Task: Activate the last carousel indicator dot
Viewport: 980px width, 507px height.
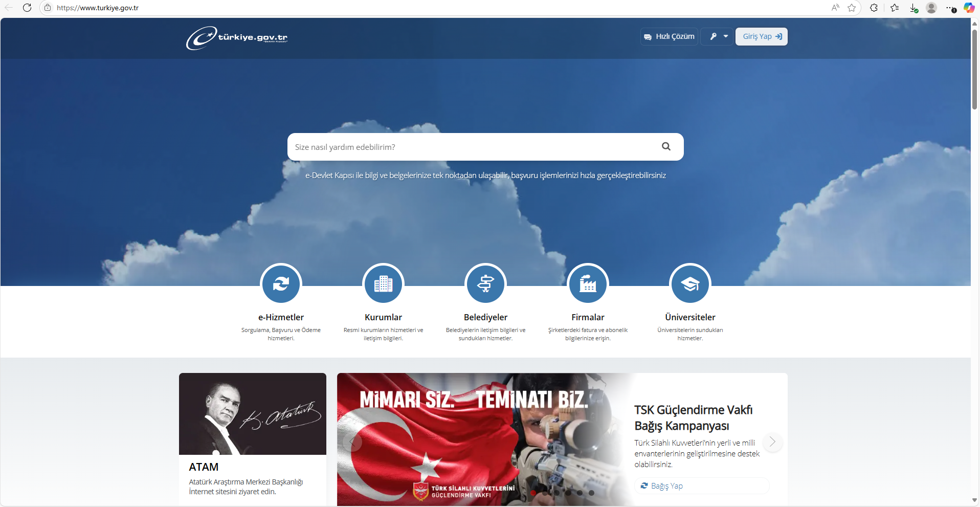Action: [591, 493]
